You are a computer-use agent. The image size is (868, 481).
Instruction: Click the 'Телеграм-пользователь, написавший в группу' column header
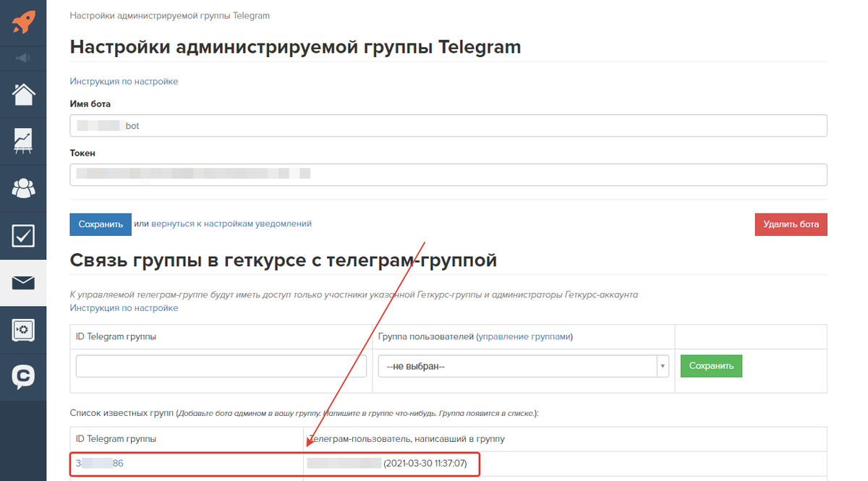pyautogui.click(x=407, y=438)
